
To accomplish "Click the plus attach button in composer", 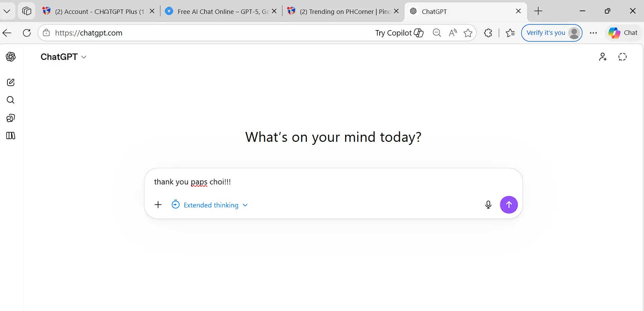I will tap(158, 205).
